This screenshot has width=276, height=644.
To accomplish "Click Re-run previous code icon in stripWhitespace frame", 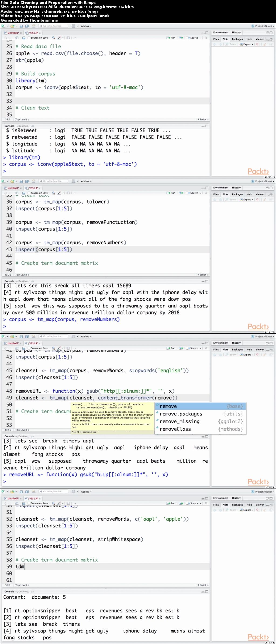I will 181,503.
